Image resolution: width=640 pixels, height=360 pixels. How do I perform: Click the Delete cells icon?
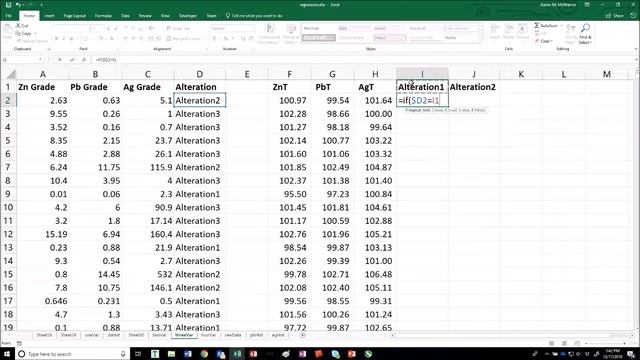click(x=509, y=29)
